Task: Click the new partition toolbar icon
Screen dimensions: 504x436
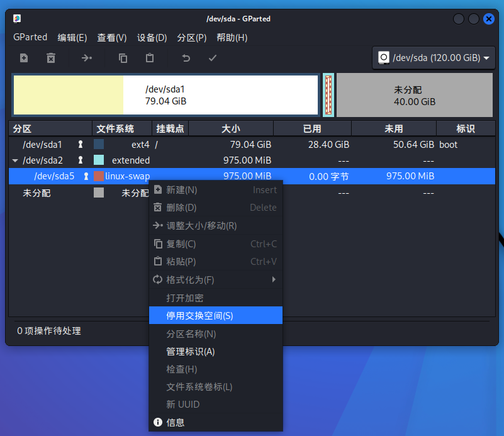Action: (24, 58)
